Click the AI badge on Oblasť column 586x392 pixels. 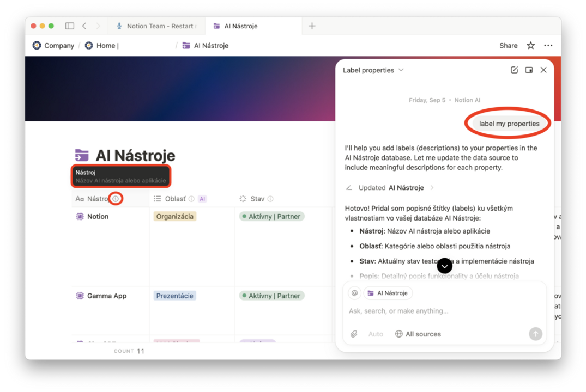click(202, 199)
